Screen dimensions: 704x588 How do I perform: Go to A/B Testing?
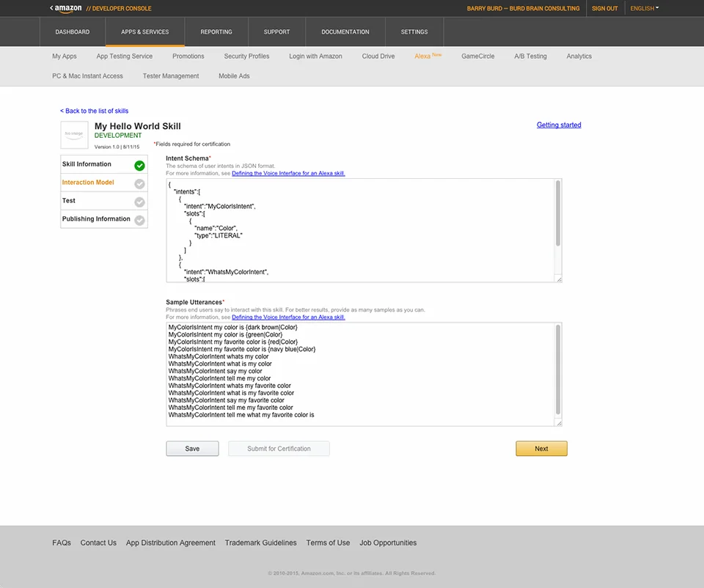point(531,56)
